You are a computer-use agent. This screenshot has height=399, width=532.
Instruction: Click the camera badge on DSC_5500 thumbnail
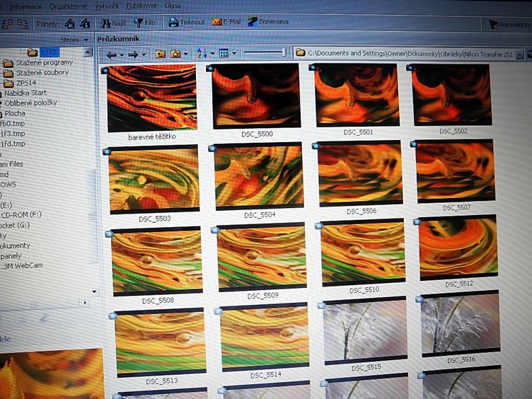(x=209, y=69)
